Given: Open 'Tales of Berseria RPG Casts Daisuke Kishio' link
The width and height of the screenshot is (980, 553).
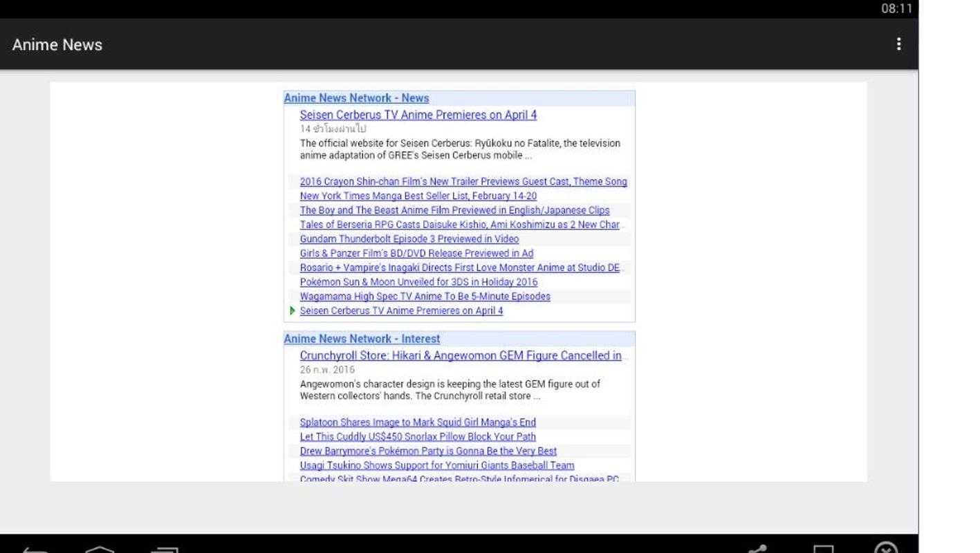Looking at the screenshot, I should (461, 225).
